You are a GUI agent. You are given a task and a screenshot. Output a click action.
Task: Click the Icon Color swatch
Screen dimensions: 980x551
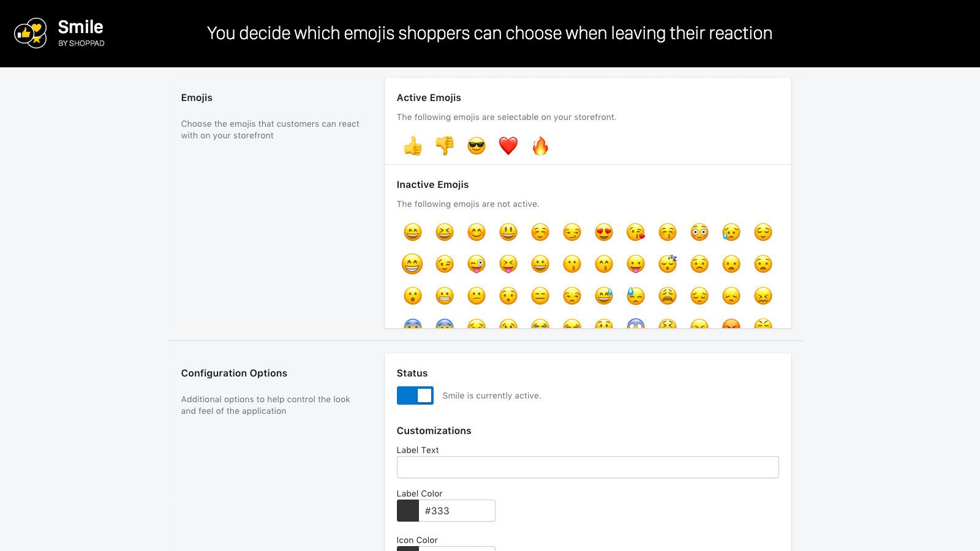coord(407,549)
